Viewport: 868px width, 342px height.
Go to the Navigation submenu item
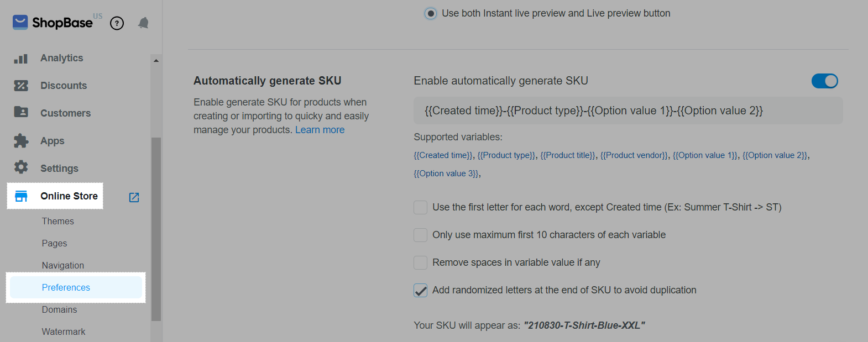[x=63, y=265]
